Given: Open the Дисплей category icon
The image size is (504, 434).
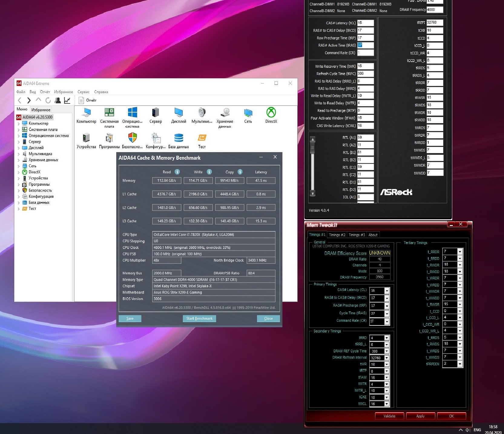Looking at the screenshot, I should tap(179, 113).
